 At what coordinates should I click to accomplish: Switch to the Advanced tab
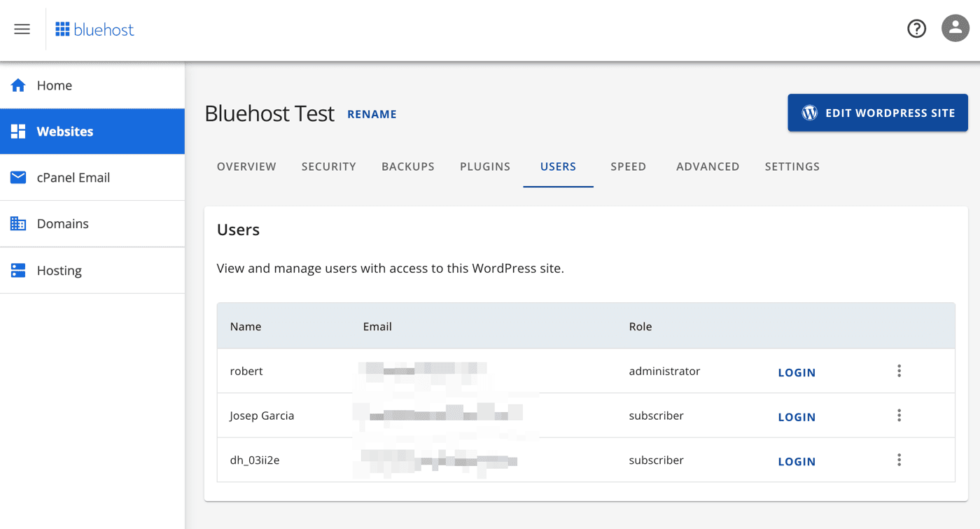pos(708,167)
